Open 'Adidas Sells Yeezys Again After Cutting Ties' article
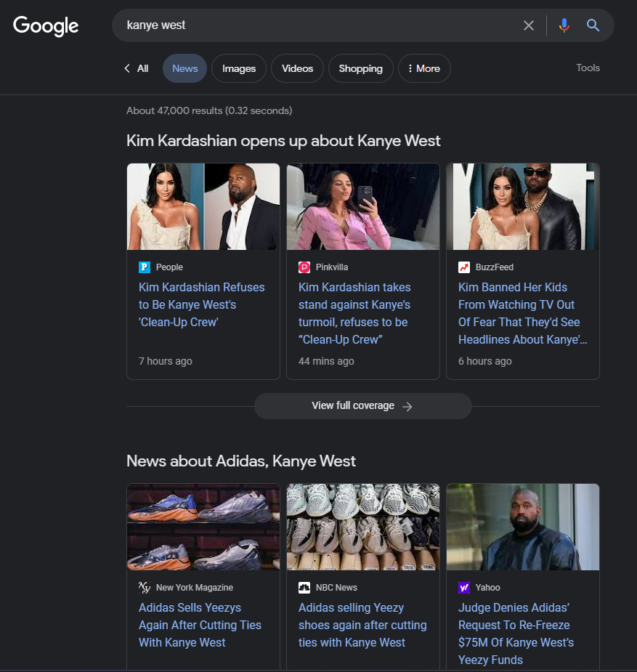Image resolution: width=637 pixels, height=672 pixels. [x=200, y=625]
